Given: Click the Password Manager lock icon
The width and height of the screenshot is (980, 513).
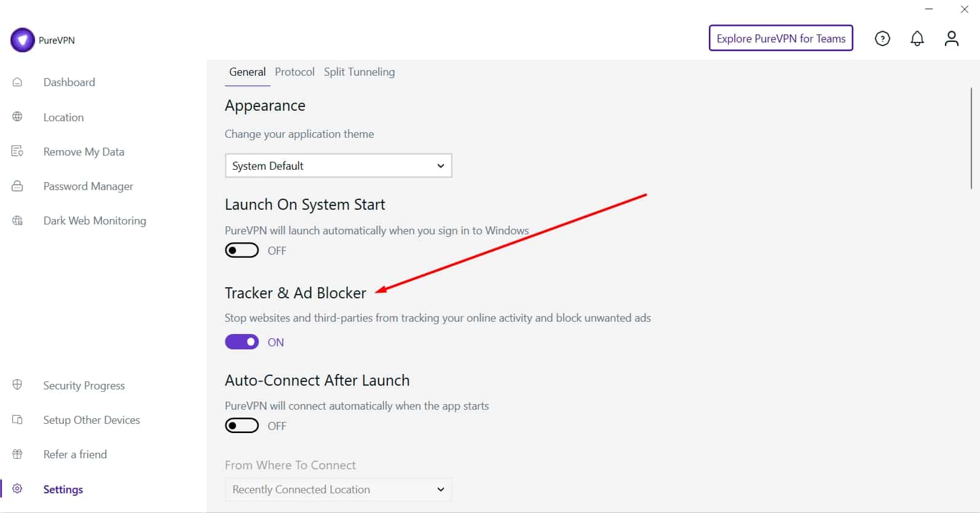Looking at the screenshot, I should tap(17, 186).
